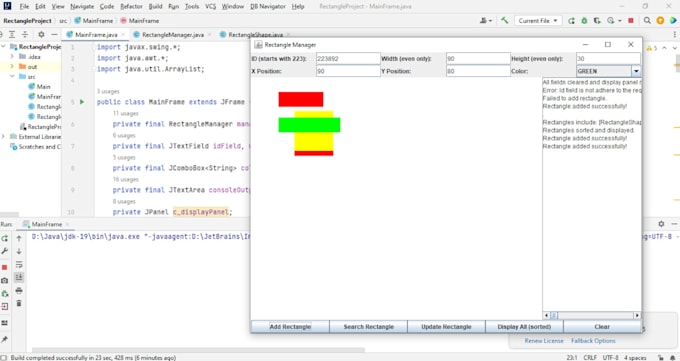Click the Exit icon in Run panel
The image size is (680, 361).
pyautogui.click(x=5, y=307)
